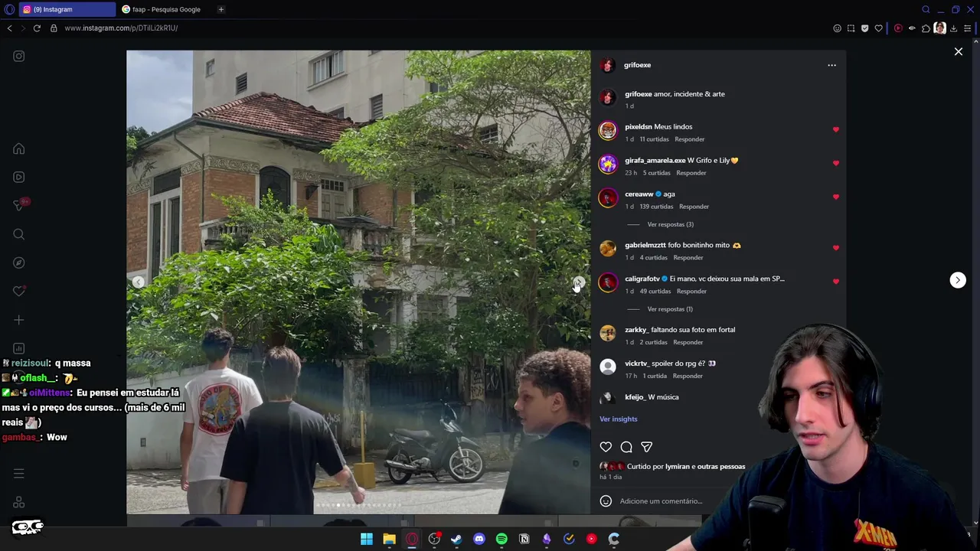This screenshot has height=551, width=980.
Task: Reply to vickrtv_'s comment
Action: tap(688, 376)
